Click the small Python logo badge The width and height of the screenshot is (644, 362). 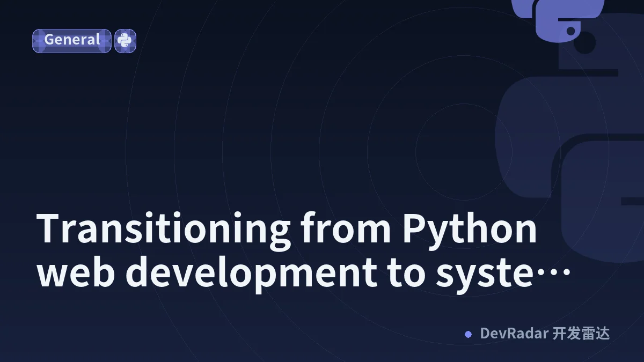tap(125, 41)
